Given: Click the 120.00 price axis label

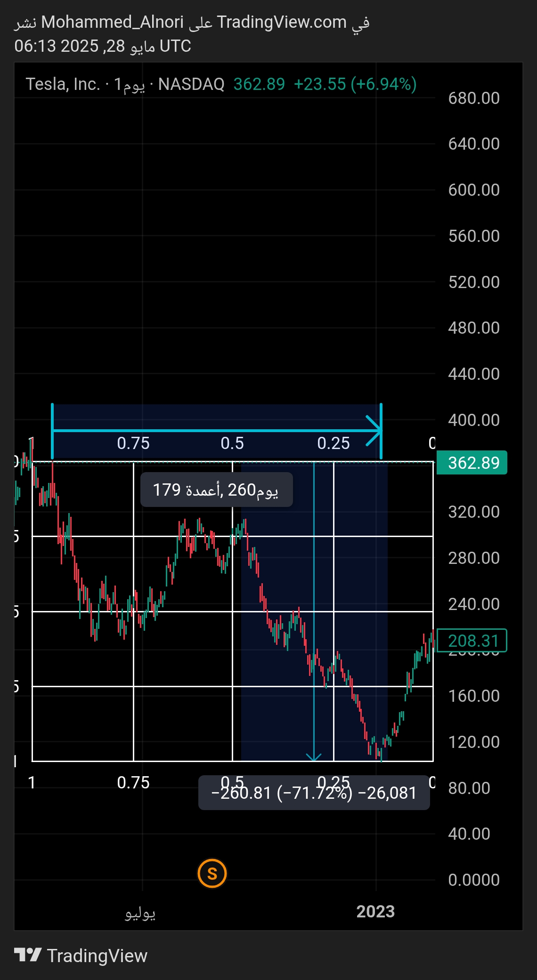Looking at the screenshot, I should tap(474, 742).
